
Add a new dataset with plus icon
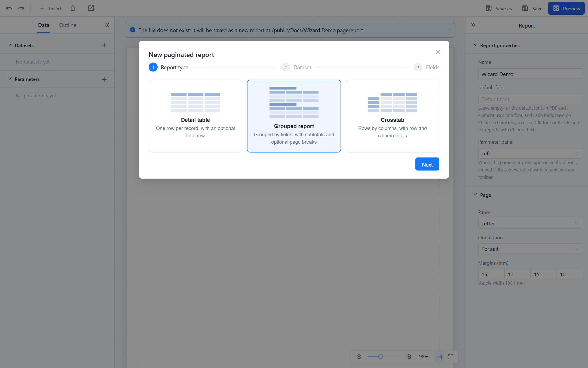point(104,45)
